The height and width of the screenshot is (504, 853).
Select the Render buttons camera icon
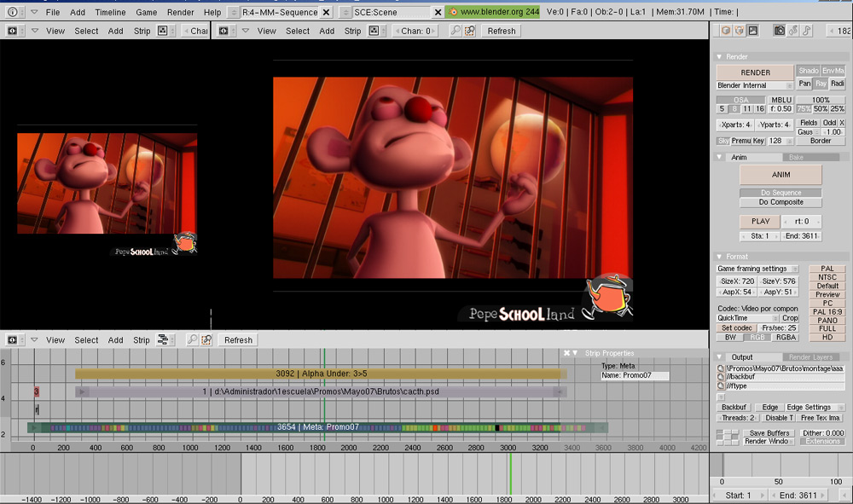pyautogui.click(x=780, y=31)
